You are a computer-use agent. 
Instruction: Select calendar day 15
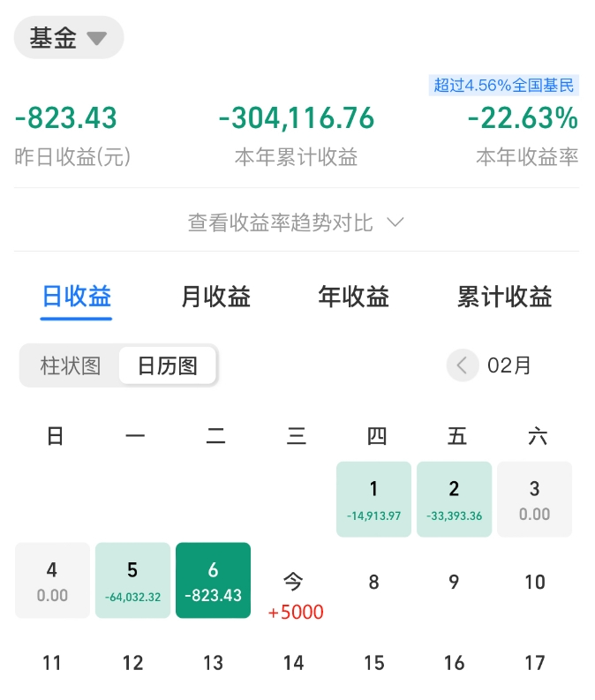click(373, 663)
